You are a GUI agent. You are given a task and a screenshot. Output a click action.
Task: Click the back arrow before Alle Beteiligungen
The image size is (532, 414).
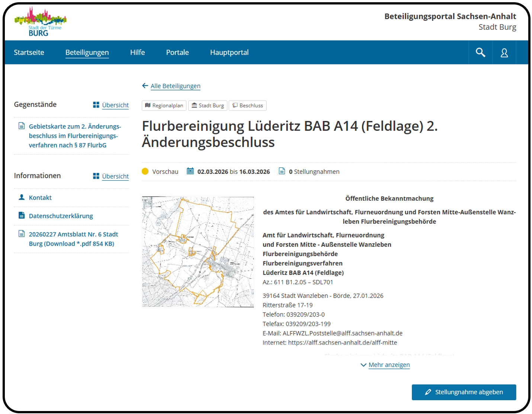145,86
